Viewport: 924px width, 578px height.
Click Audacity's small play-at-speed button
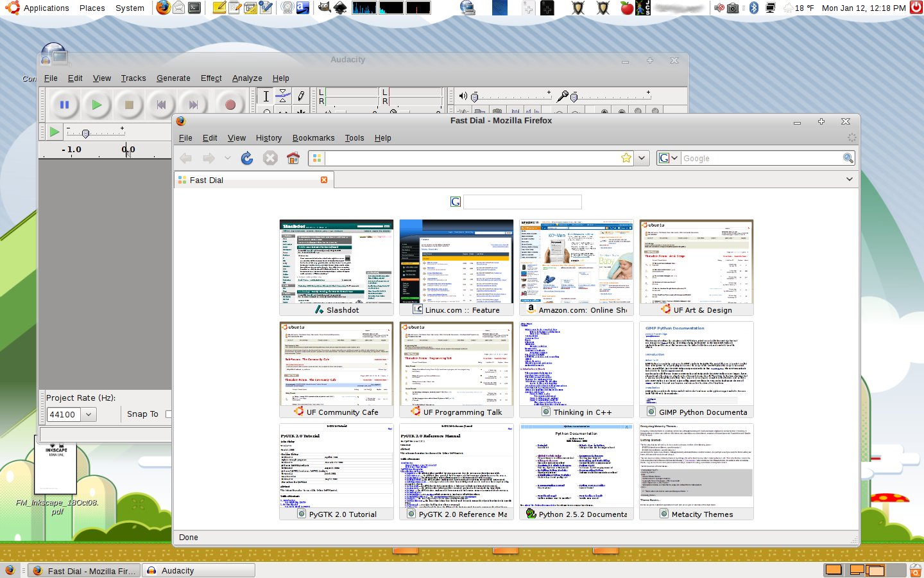pyautogui.click(x=55, y=132)
